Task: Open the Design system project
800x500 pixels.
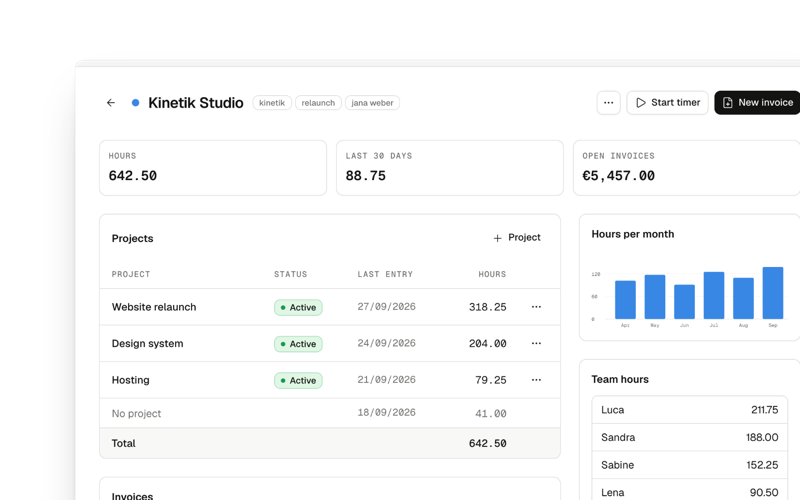Action: point(147,343)
